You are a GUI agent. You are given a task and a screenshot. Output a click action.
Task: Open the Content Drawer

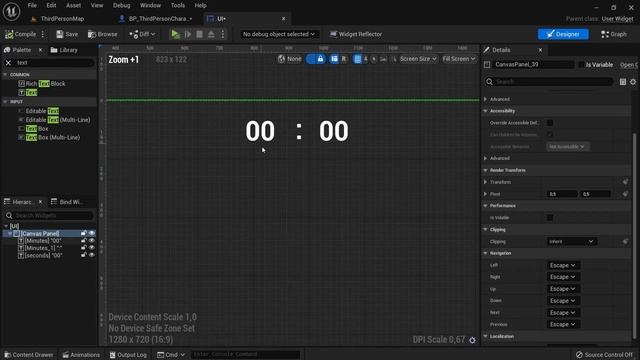point(29,355)
